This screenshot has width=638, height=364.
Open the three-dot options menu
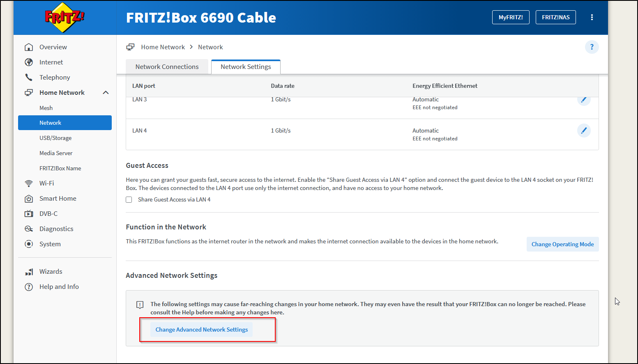coord(592,17)
